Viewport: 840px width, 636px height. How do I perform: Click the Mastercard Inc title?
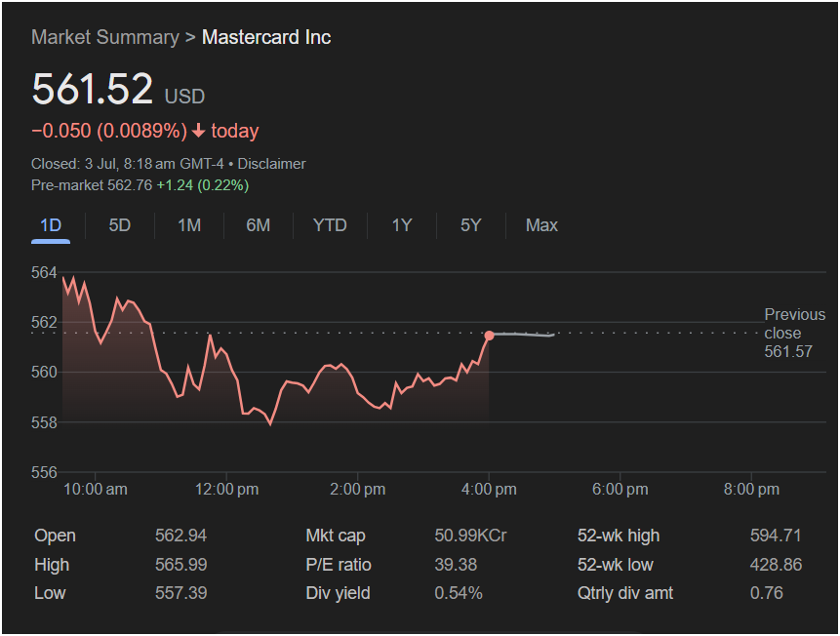tap(266, 37)
